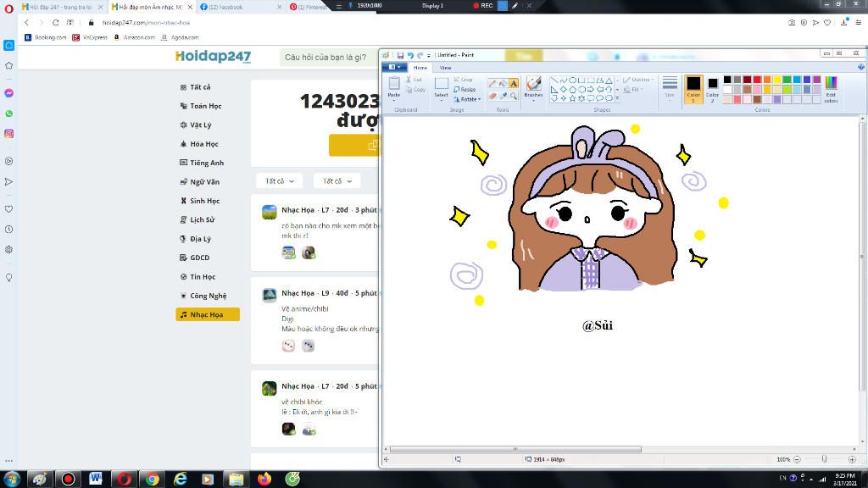The image size is (868, 488).
Task: Select the oval shape in Shapes gallery
Action: 572,80
